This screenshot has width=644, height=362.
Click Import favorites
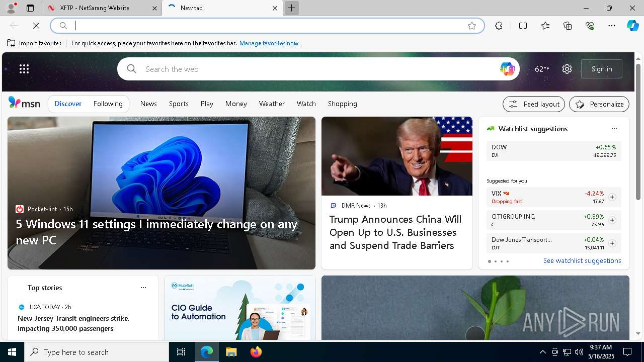coord(34,43)
